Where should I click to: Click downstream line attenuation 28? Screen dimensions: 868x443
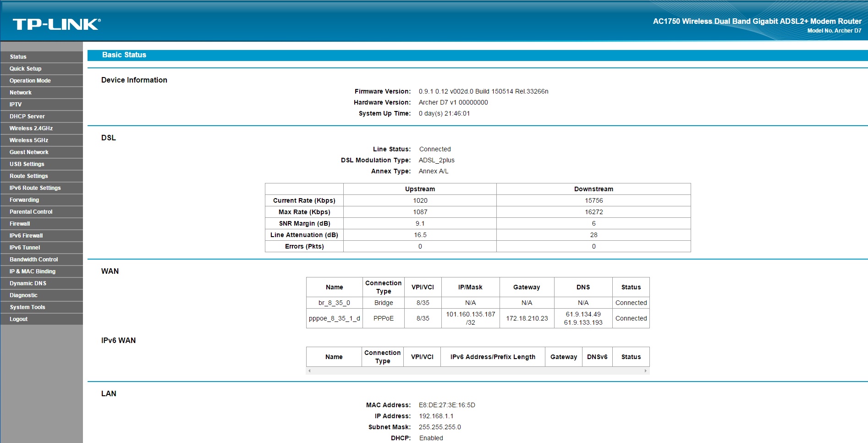pyautogui.click(x=593, y=235)
